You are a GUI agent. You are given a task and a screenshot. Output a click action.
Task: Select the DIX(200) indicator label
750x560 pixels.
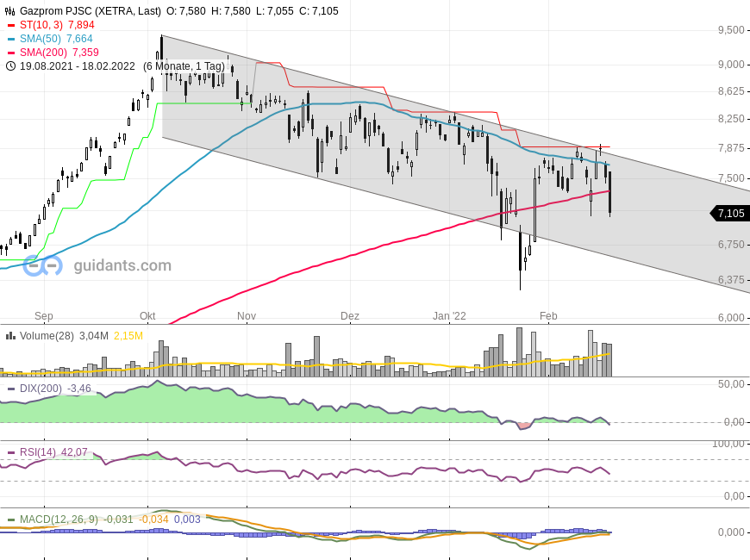point(41,389)
